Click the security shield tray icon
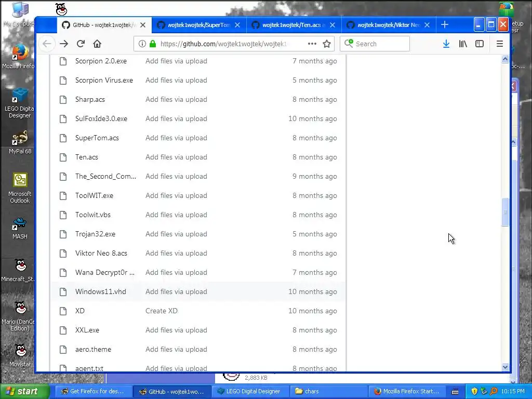Viewport: 532px width, 399px height. pyautogui.click(x=474, y=391)
